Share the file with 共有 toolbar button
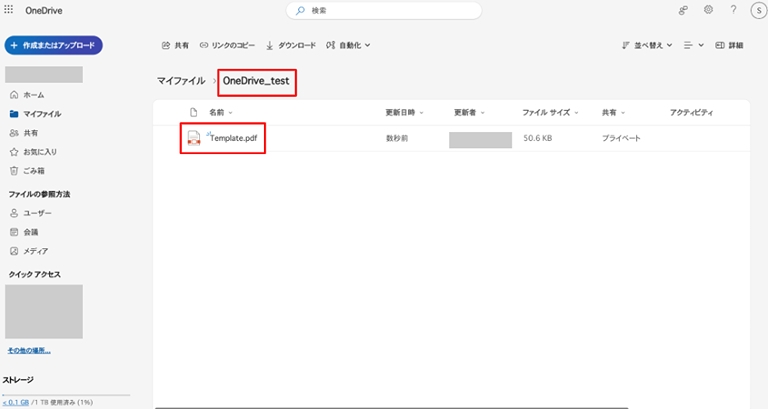This screenshot has width=768, height=409. pyautogui.click(x=175, y=45)
